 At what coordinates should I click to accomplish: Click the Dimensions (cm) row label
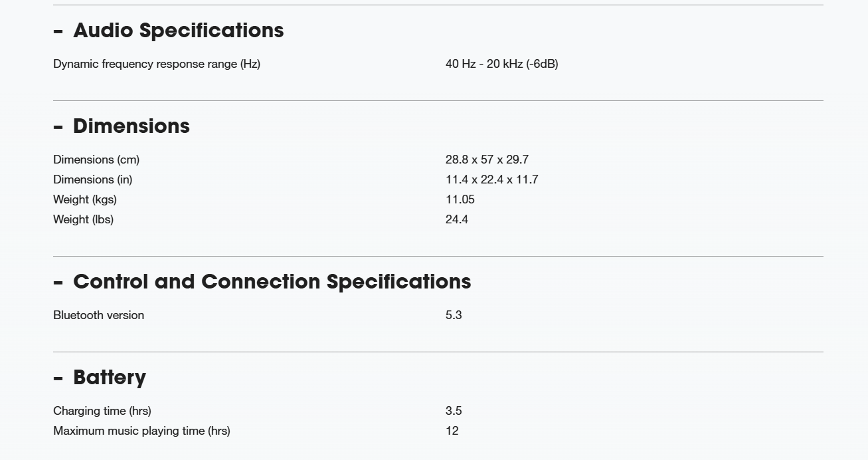pos(96,160)
